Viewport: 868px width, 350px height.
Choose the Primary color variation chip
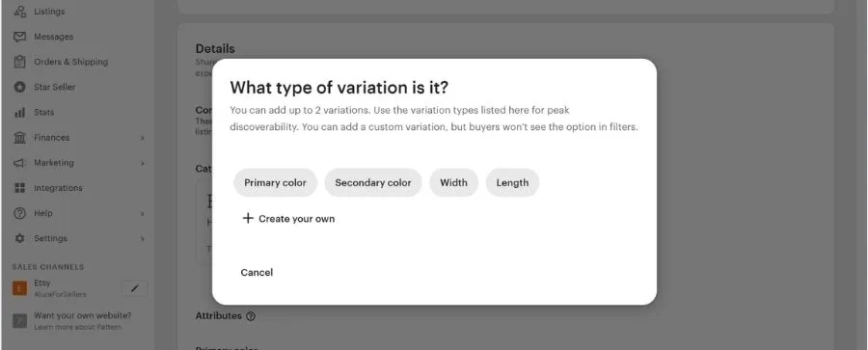pyautogui.click(x=275, y=183)
